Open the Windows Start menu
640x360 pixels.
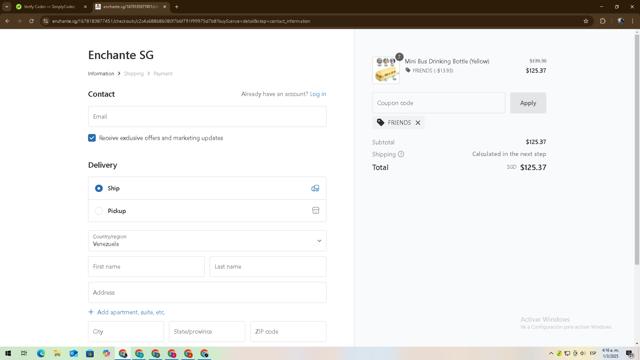[x=8, y=353]
